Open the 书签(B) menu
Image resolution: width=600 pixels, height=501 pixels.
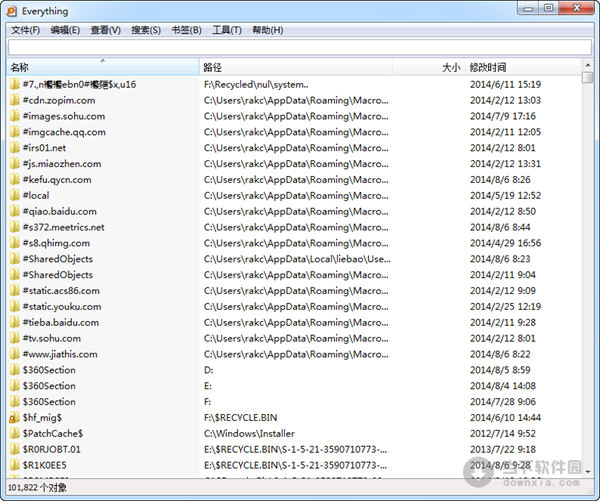tap(185, 30)
